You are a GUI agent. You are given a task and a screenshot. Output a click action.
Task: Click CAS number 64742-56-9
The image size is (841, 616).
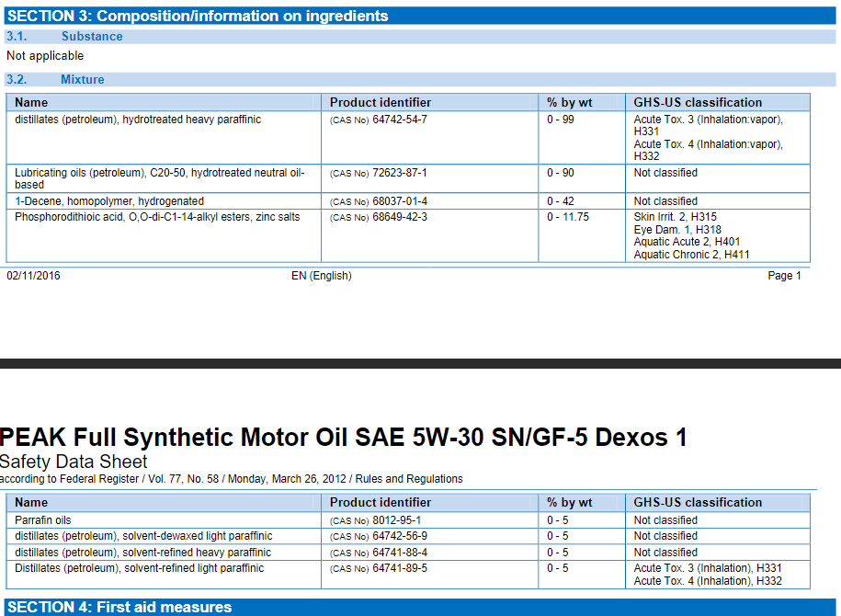(x=400, y=536)
